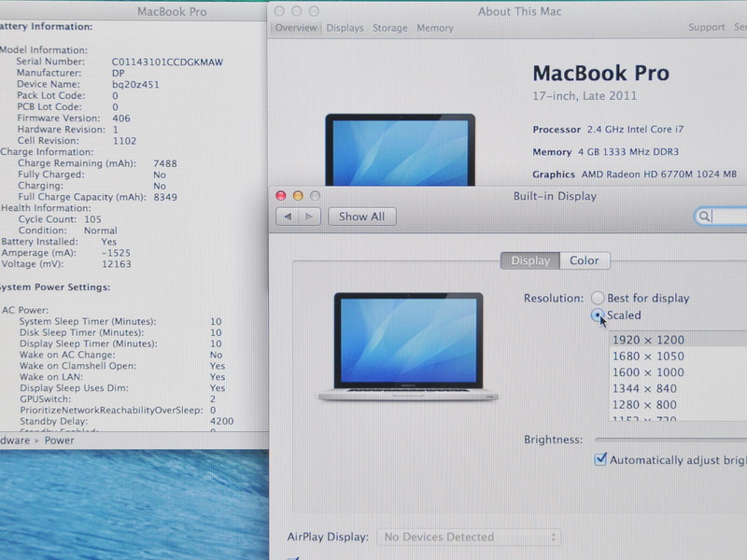The image size is (747, 560).
Task: Go forward with the right arrow button
Action: coord(309,217)
